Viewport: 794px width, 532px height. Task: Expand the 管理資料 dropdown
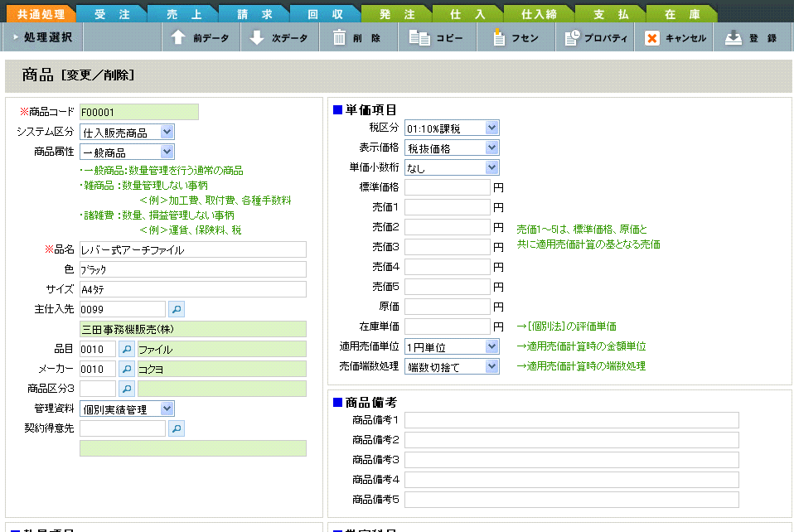[x=167, y=409]
